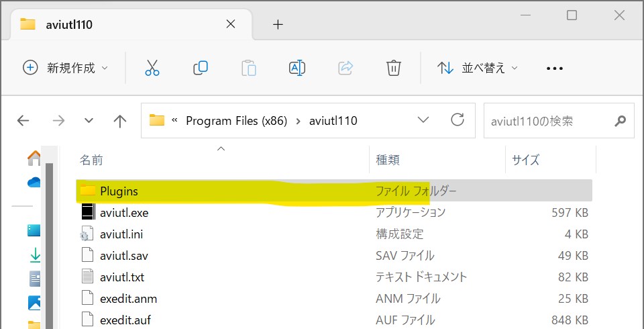Click the 597 KB size value
Image resolution: width=644 pixels, height=329 pixels.
pos(570,213)
